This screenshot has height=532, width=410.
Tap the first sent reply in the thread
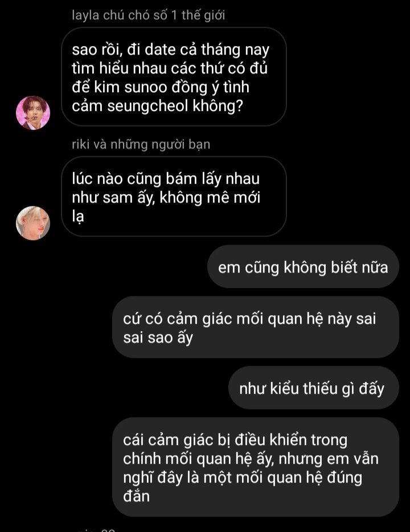pos(303,267)
